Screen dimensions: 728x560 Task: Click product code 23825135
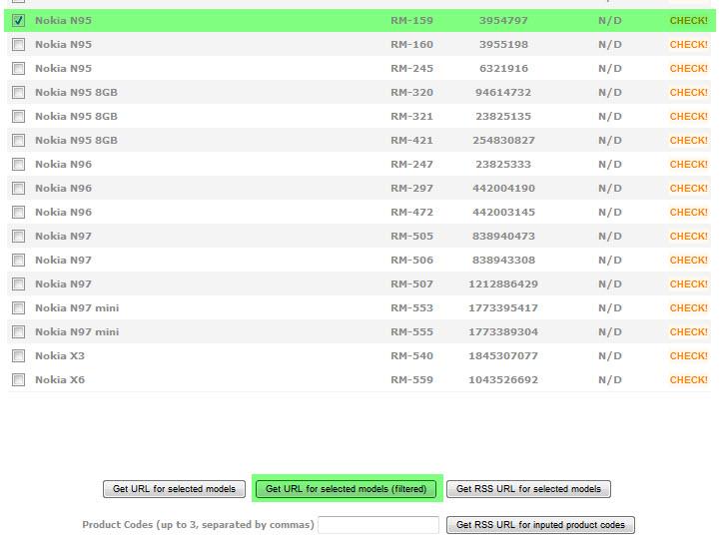pyautogui.click(x=503, y=117)
